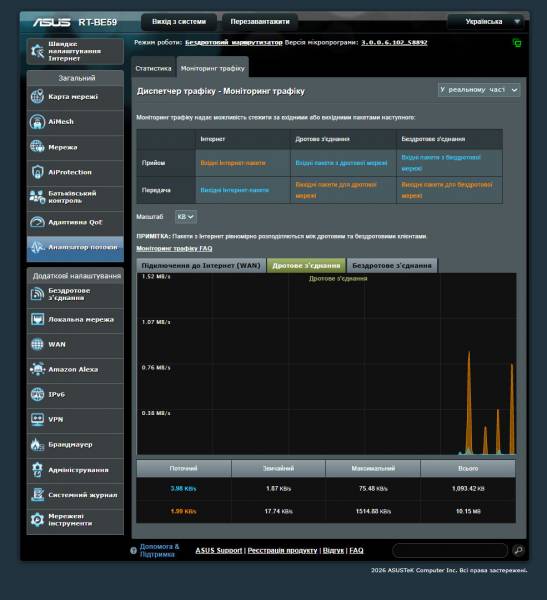
Task: Open the VPN monitor icon
Action: [38, 419]
